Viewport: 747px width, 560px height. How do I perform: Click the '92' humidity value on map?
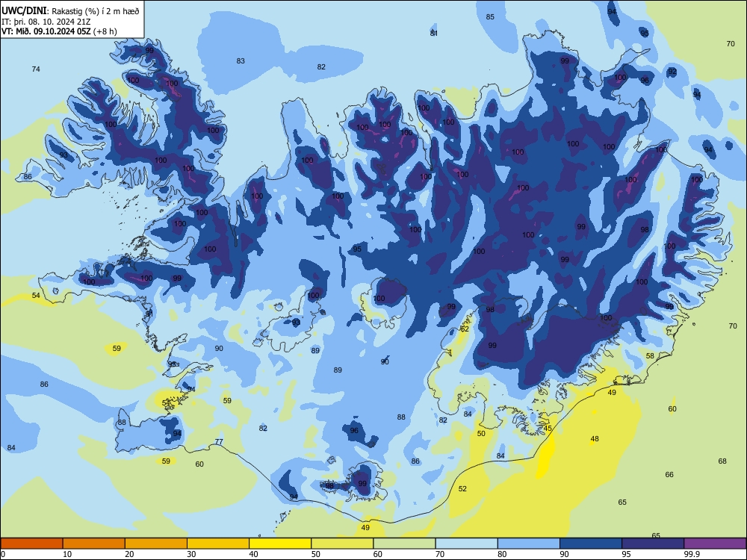tap(672, 72)
